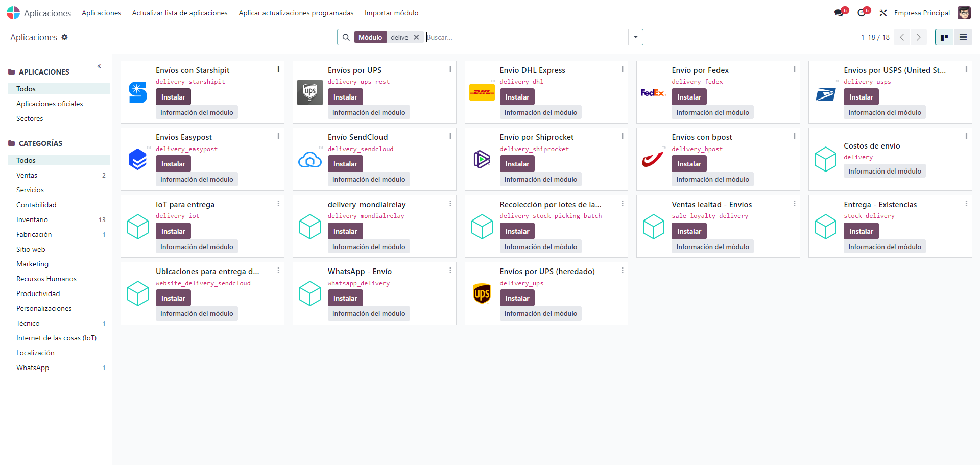
Task: Click the magnifier search icon
Action: 346,37
